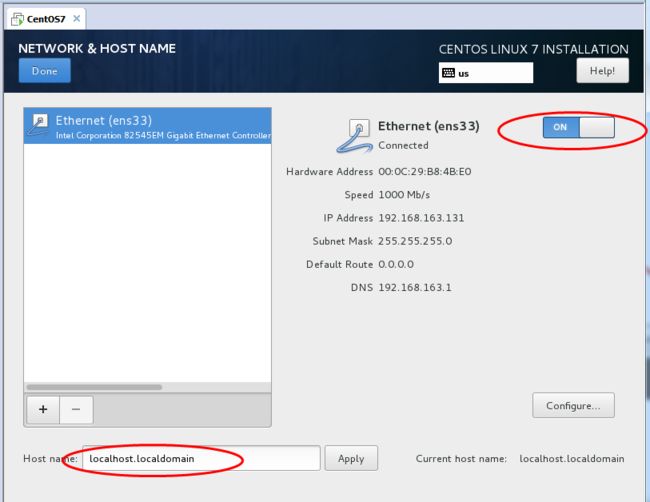Viewport: 650px width, 502px height.
Task: Open the Help! dialog
Action: pyautogui.click(x=602, y=70)
